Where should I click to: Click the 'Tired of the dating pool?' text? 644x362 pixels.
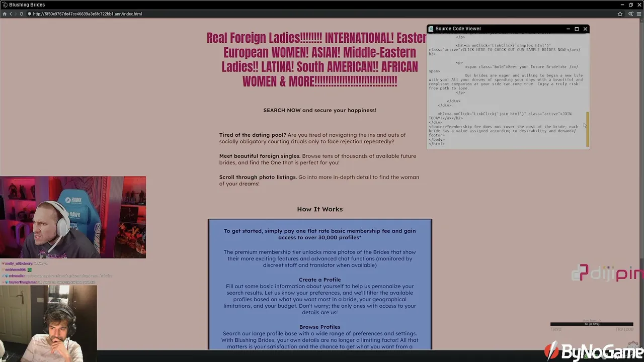click(253, 135)
